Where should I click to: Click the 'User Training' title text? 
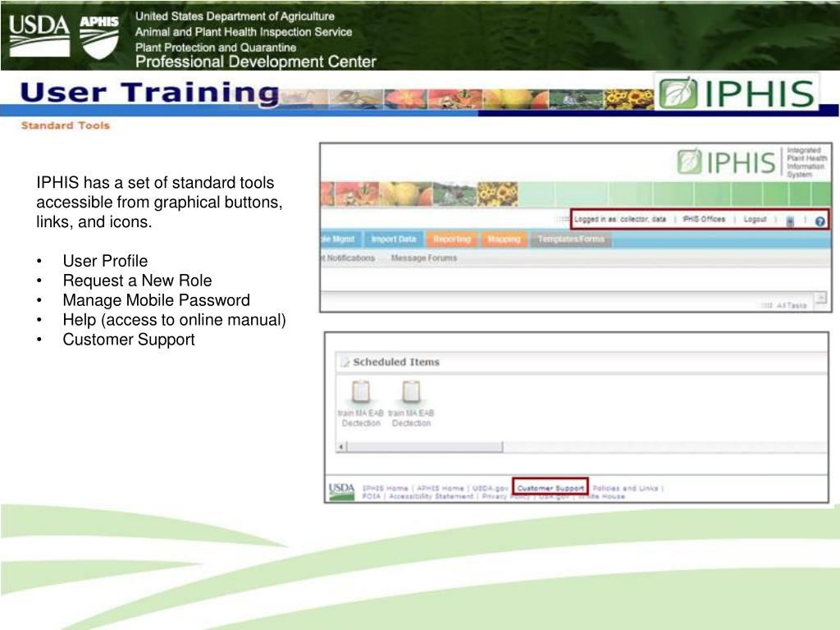tap(149, 92)
